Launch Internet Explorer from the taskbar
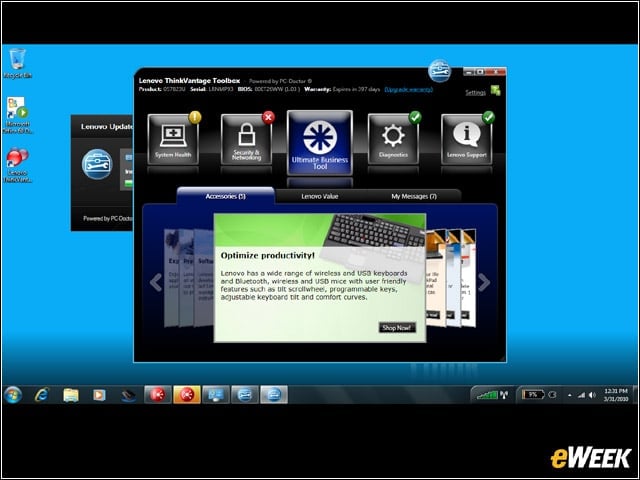 (42, 395)
